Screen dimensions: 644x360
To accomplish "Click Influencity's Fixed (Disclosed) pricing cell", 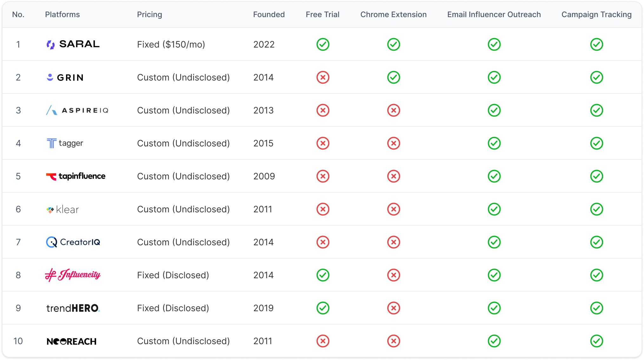I will click(173, 275).
